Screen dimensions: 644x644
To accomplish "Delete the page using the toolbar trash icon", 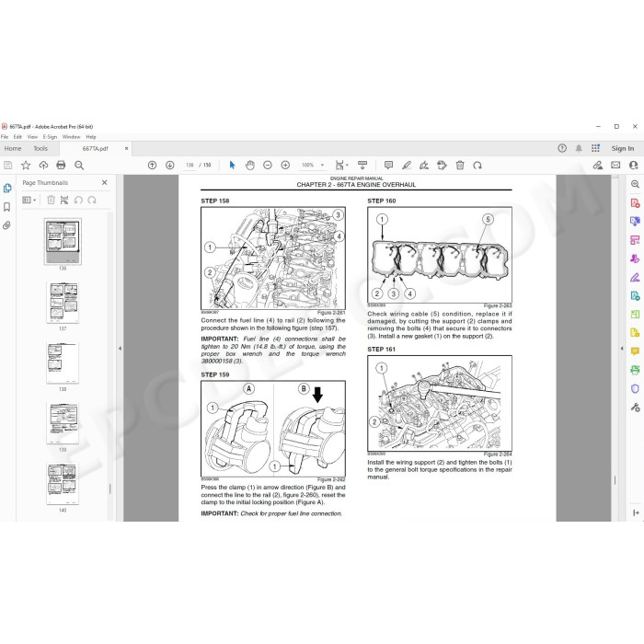I will (460, 165).
